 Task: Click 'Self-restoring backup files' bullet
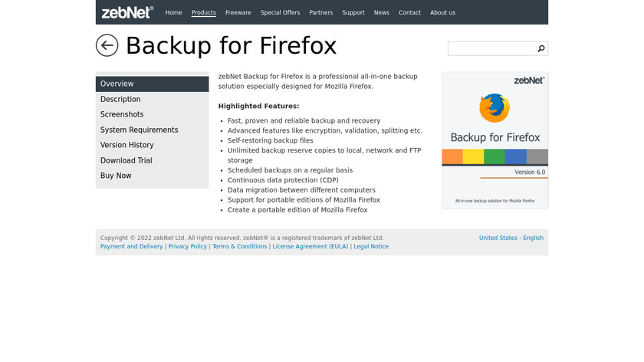pos(270,140)
